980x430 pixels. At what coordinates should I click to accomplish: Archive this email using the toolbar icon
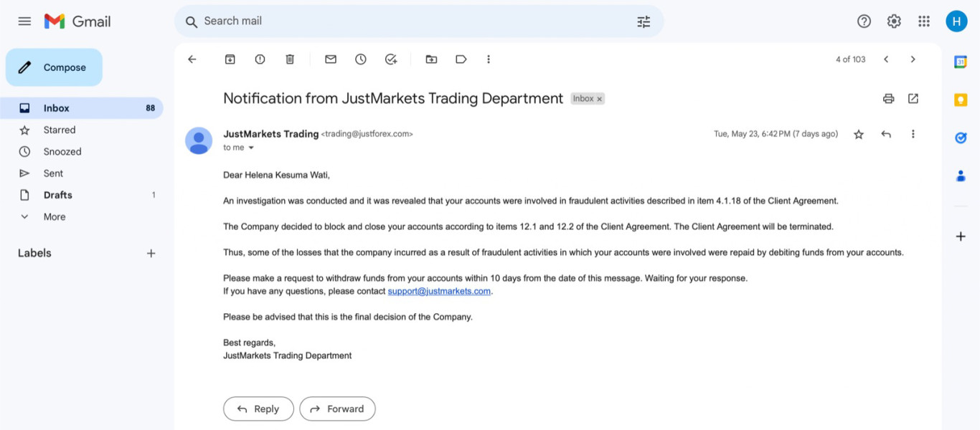(230, 59)
